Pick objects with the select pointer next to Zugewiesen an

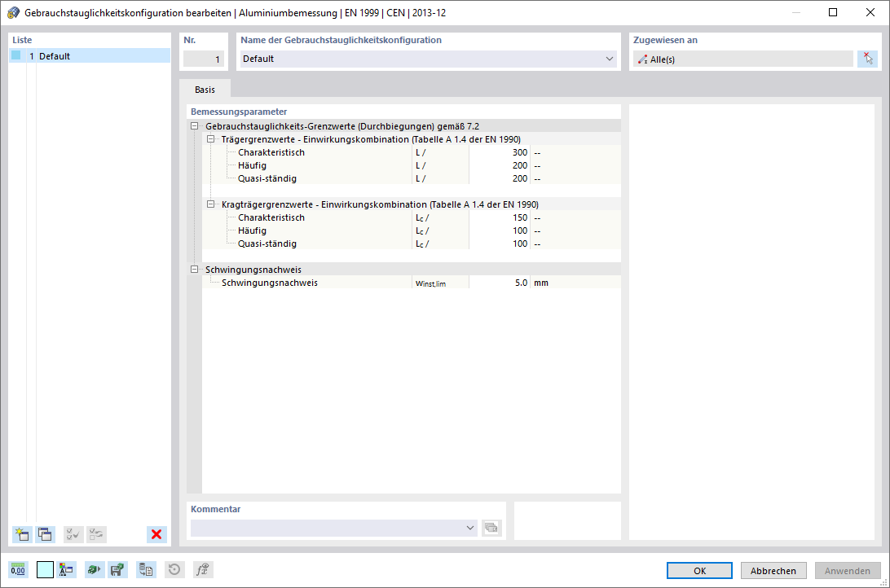coord(869,58)
